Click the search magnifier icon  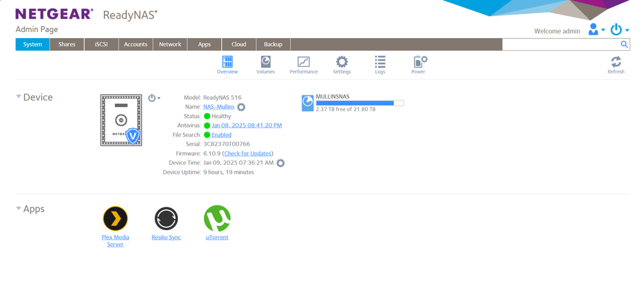coord(624,44)
